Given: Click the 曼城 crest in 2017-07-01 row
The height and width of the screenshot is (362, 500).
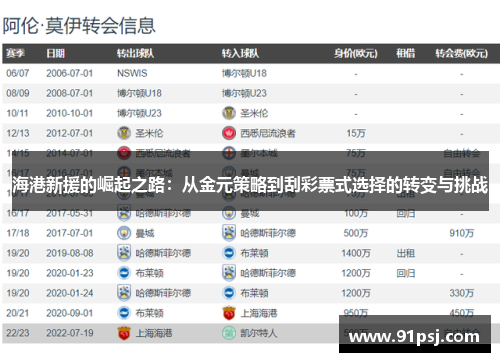Looking at the screenshot, I should (x=124, y=233).
